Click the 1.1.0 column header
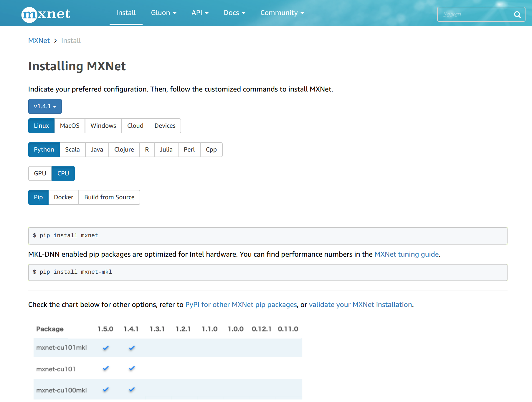532x402 pixels. (x=209, y=329)
